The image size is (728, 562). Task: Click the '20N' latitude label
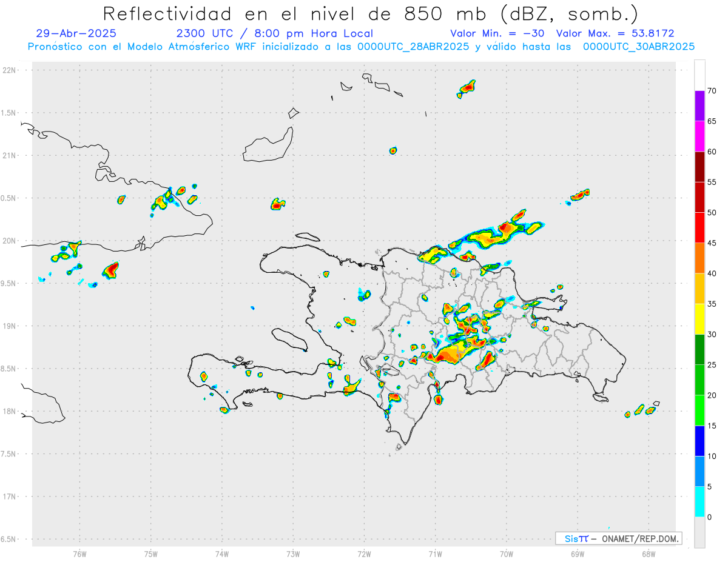coord(10,241)
